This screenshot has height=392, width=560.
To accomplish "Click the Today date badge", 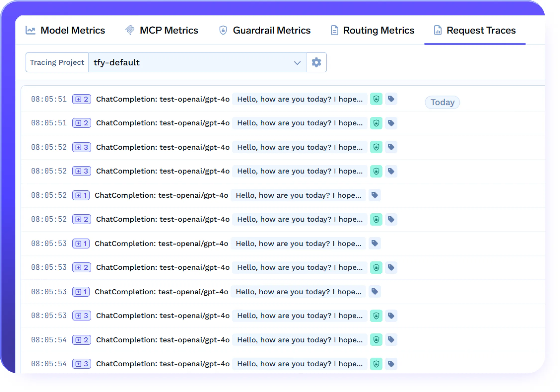I will point(442,102).
